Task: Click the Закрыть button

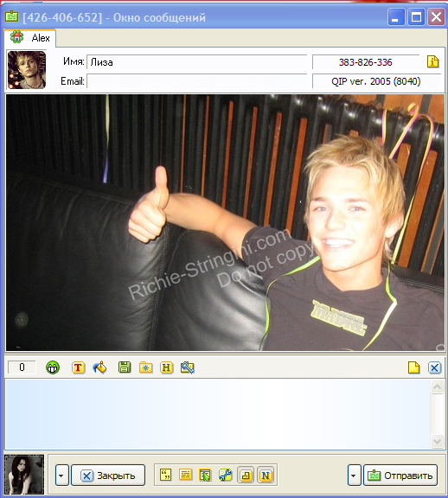Action: tap(108, 476)
